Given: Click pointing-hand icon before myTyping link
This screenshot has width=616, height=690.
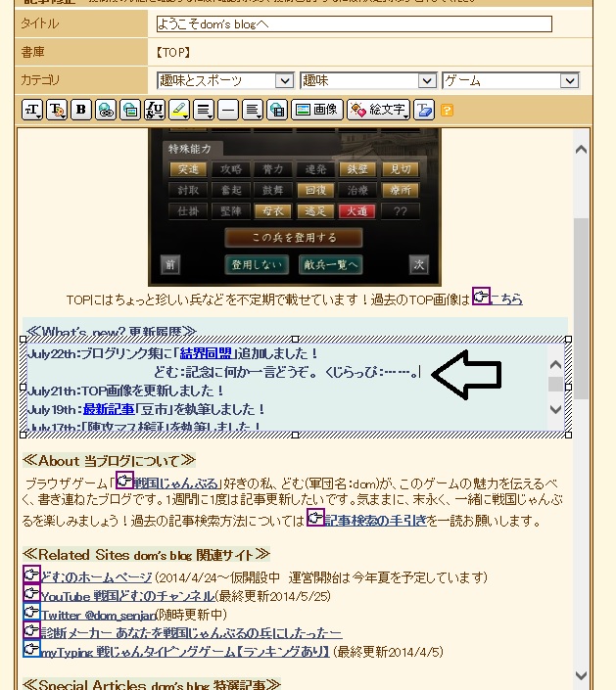Looking at the screenshot, I should coord(31,649).
